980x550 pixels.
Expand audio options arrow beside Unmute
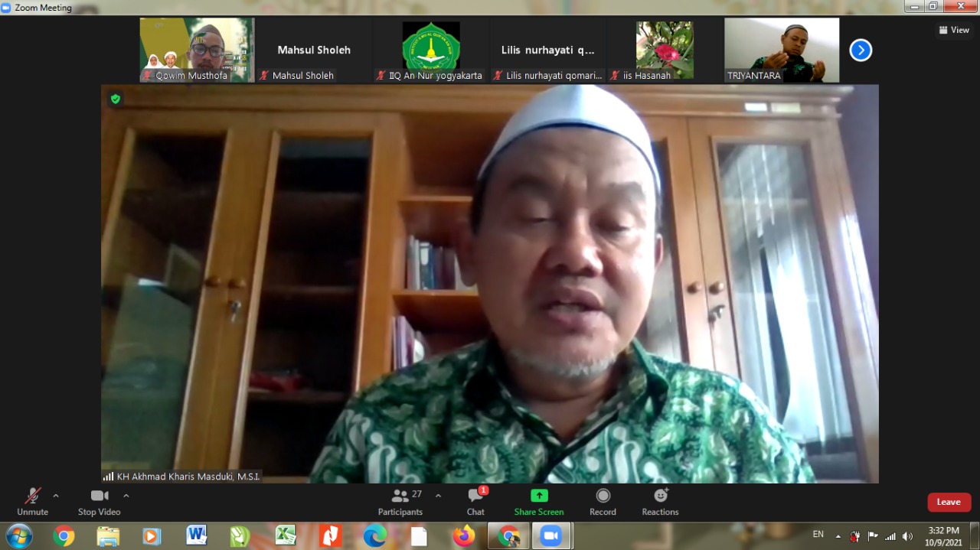pyautogui.click(x=56, y=496)
